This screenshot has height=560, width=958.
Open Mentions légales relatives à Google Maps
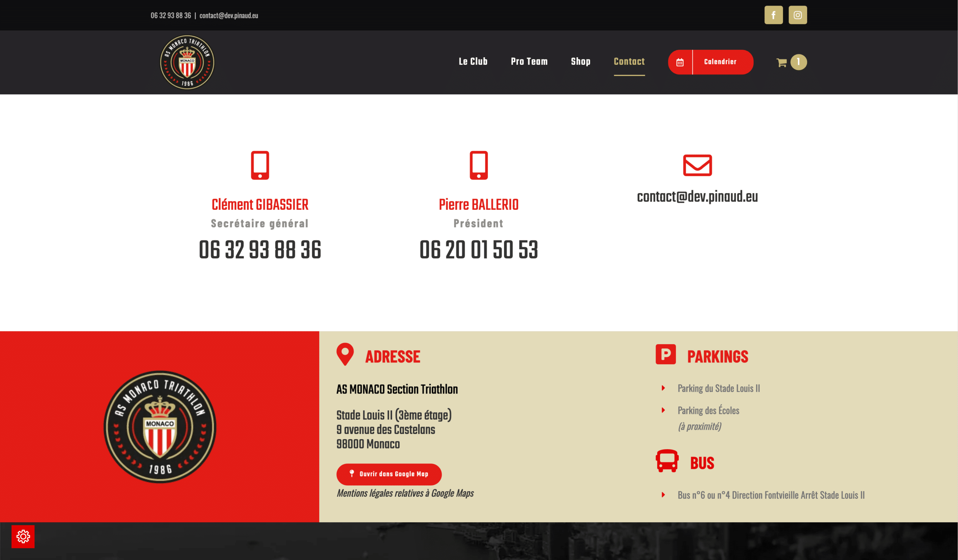(405, 493)
